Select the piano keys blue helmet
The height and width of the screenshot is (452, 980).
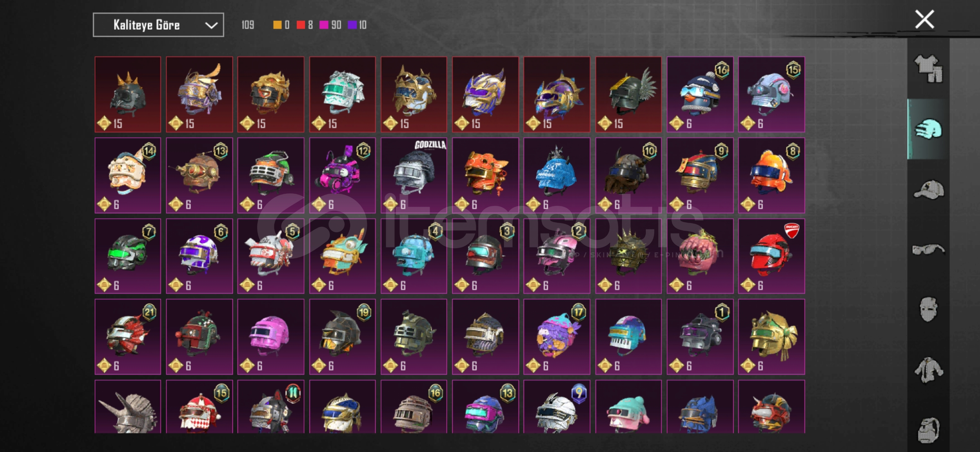tap(629, 336)
